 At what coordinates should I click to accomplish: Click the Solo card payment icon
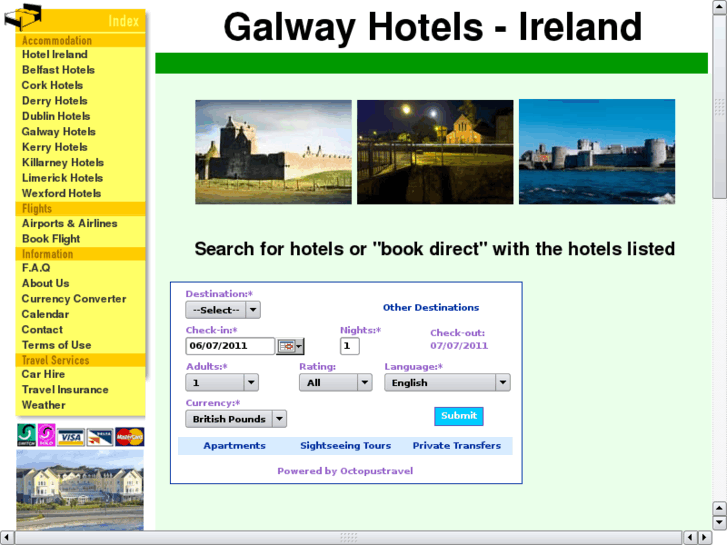point(46,436)
